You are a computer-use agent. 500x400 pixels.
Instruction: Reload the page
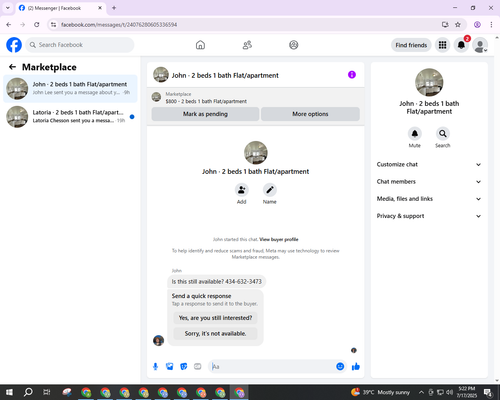(x=37, y=25)
